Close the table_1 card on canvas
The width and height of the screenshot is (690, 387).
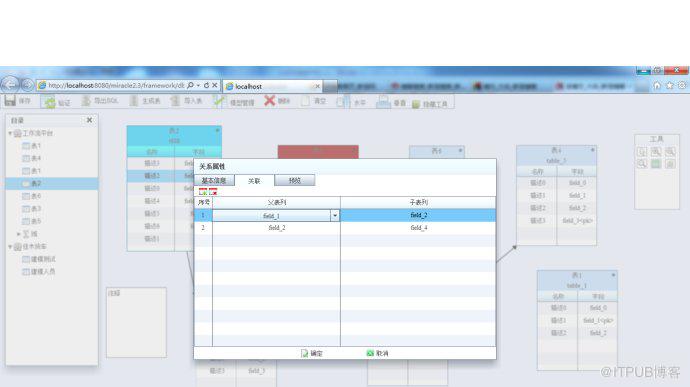(613, 275)
